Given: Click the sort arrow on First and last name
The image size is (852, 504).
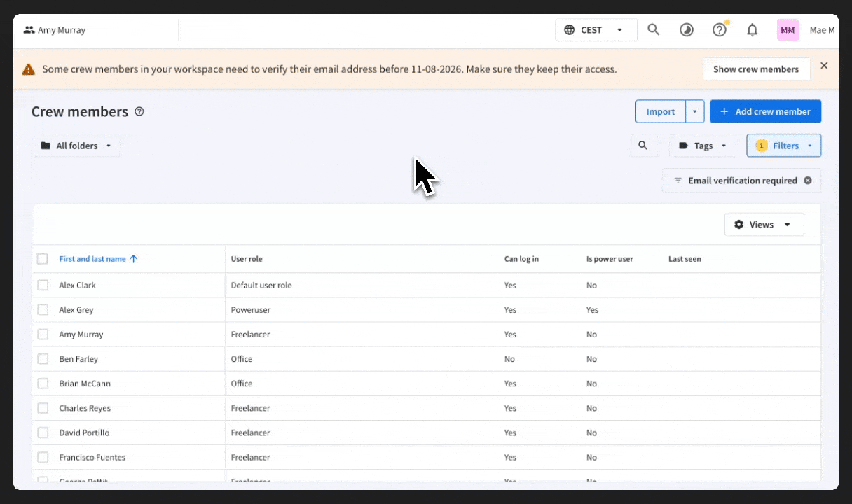Looking at the screenshot, I should [134, 259].
